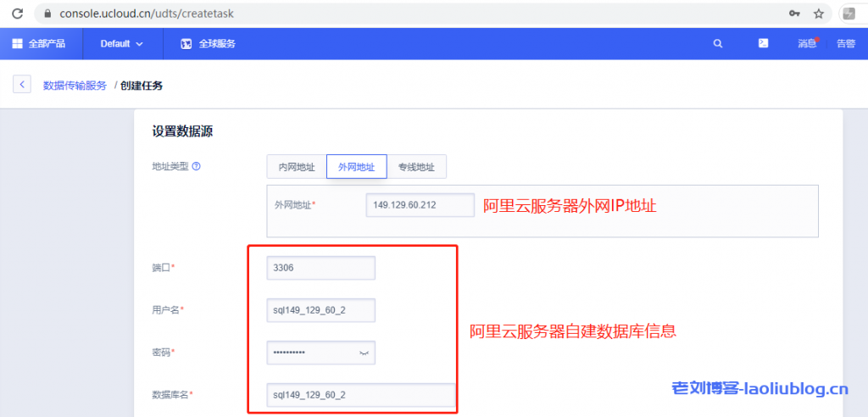Open the cloud shell terminal icon

click(x=763, y=43)
